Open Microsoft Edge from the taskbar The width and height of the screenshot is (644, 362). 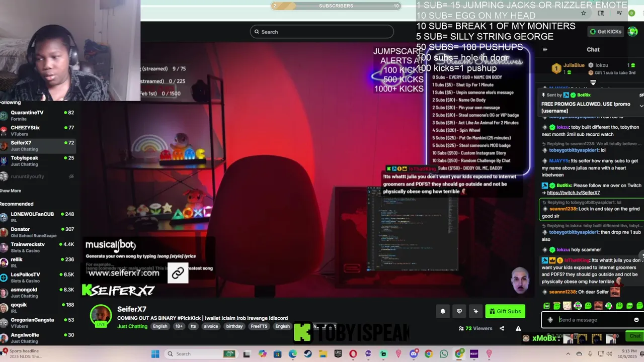(292, 354)
